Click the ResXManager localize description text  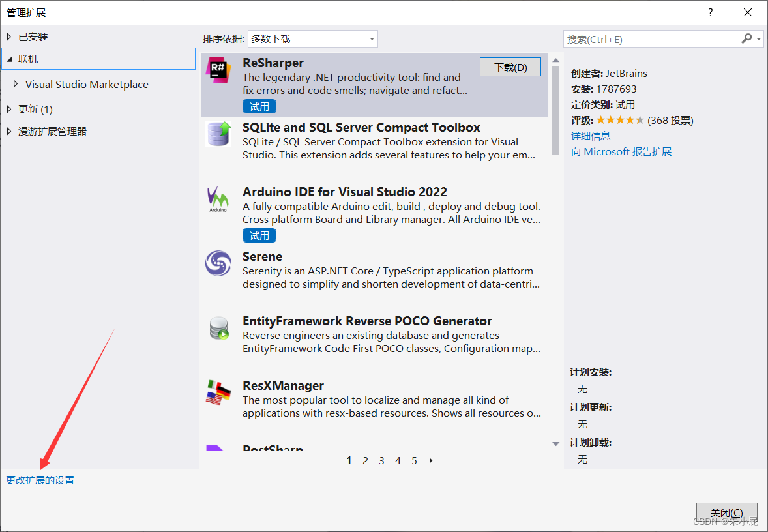tap(391, 407)
